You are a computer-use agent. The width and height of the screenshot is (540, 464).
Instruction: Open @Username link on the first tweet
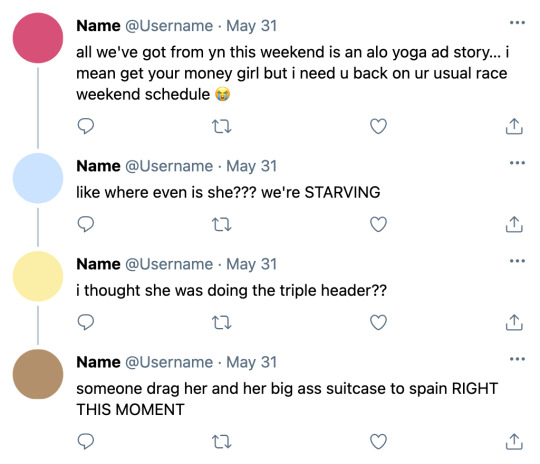click(x=169, y=26)
